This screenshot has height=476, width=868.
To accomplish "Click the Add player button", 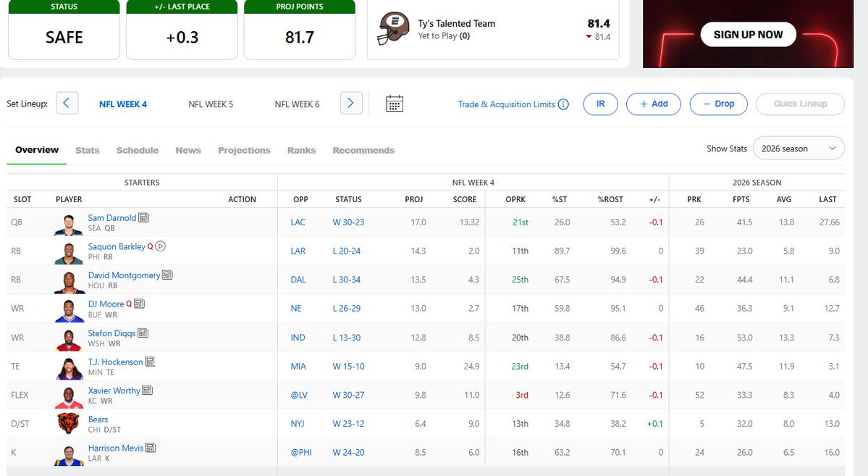I will coord(653,104).
